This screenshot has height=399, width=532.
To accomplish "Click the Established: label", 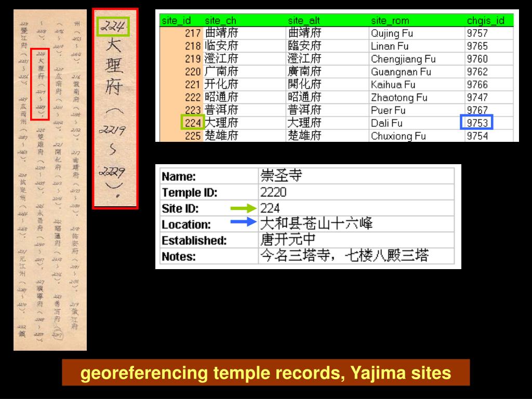I will [194, 240].
